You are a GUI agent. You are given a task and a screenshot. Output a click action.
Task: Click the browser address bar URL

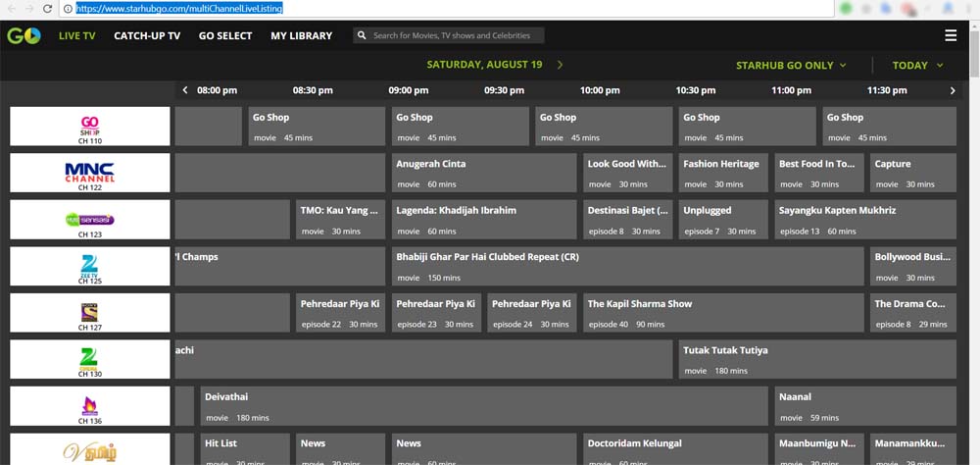(x=179, y=9)
